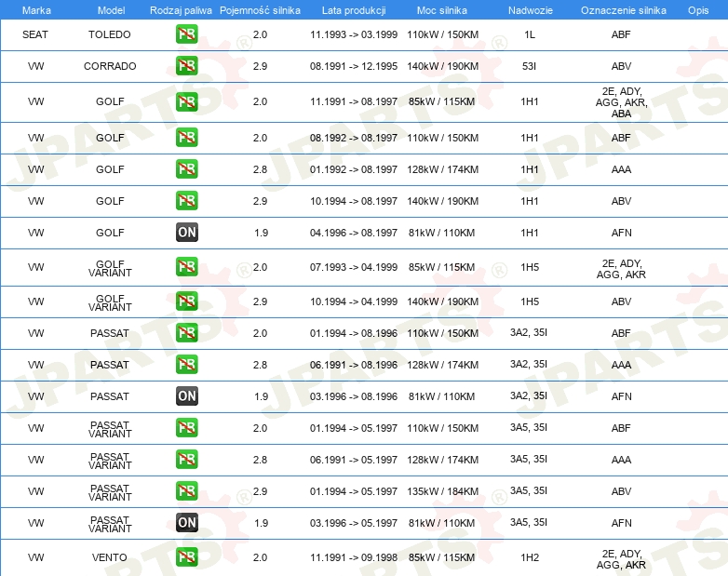The width and height of the screenshot is (728, 576).
Task: Click the Lata produkcji column header
Action: (354, 10)
